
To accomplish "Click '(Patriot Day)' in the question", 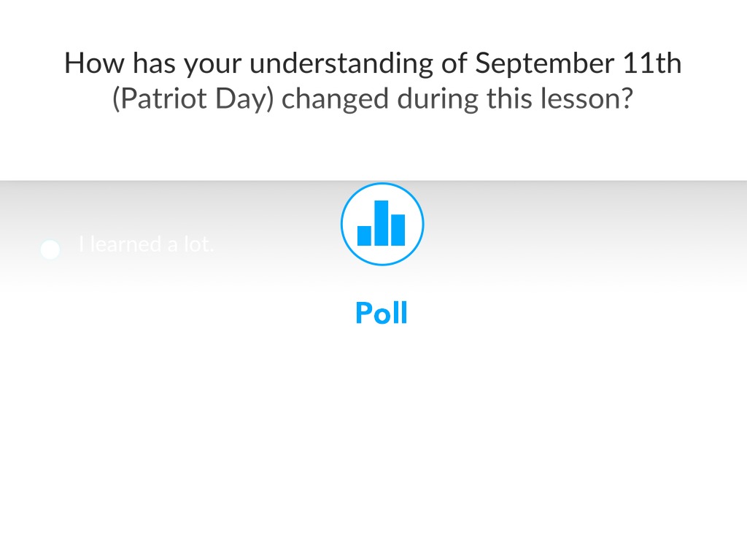I will pos(193,98).
